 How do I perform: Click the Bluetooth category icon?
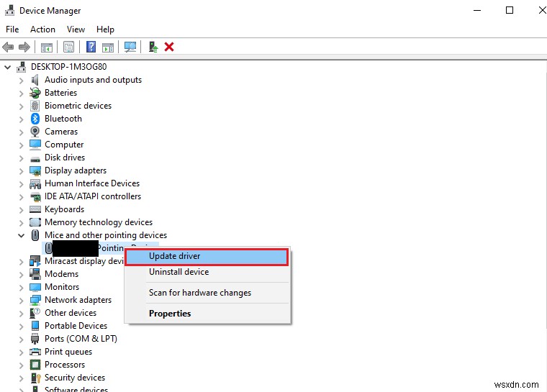(35, 119)
